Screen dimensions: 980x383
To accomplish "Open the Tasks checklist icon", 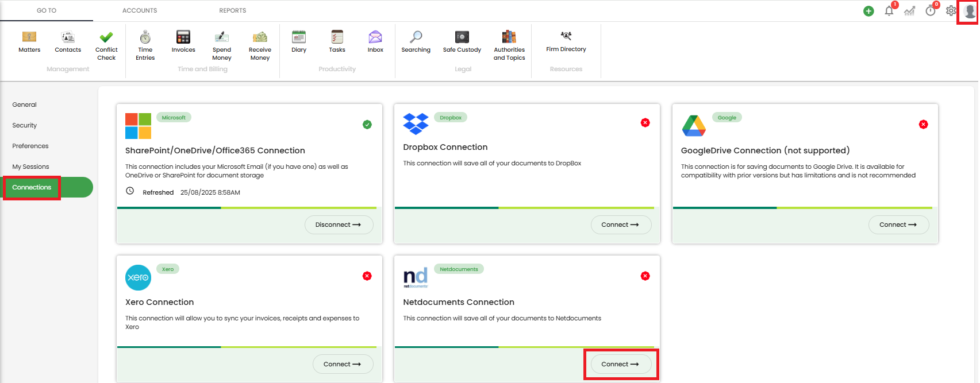I will (x=337, y=37).
